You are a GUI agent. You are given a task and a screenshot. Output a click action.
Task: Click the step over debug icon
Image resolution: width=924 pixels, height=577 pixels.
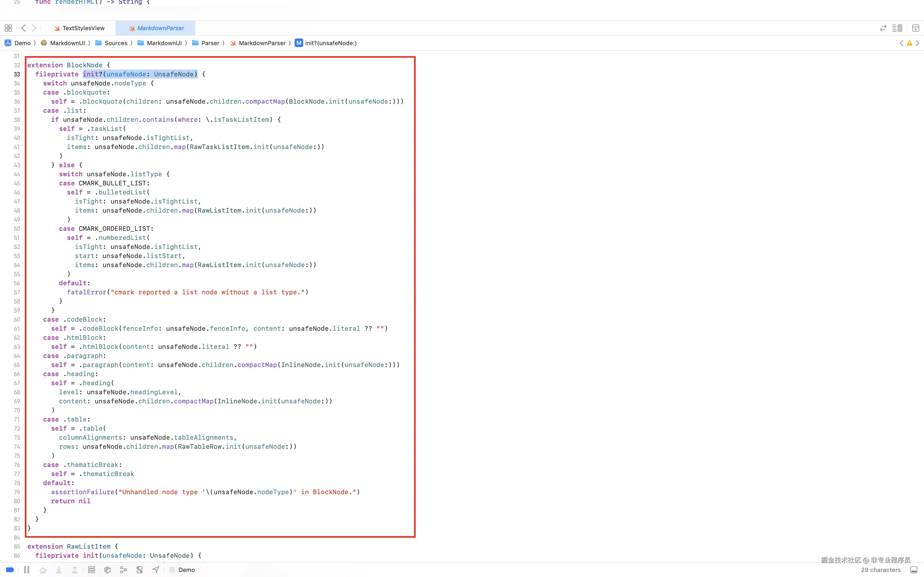43,570
